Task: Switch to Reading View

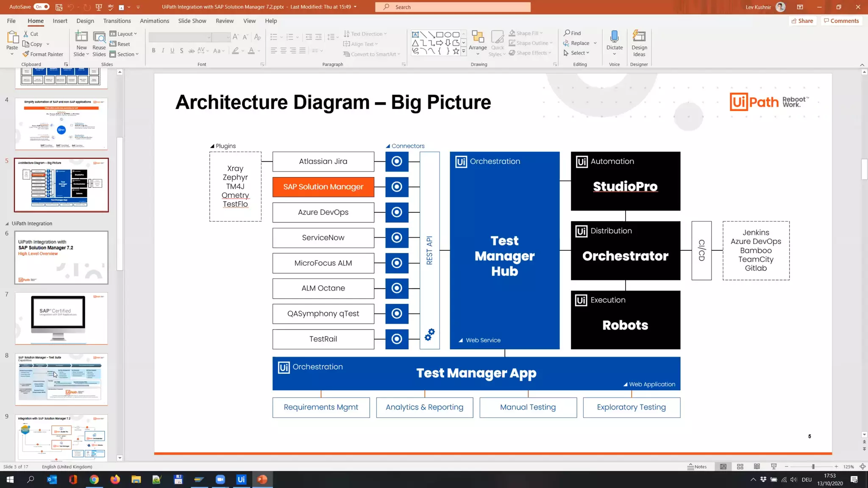Action: tap(757, 466)
